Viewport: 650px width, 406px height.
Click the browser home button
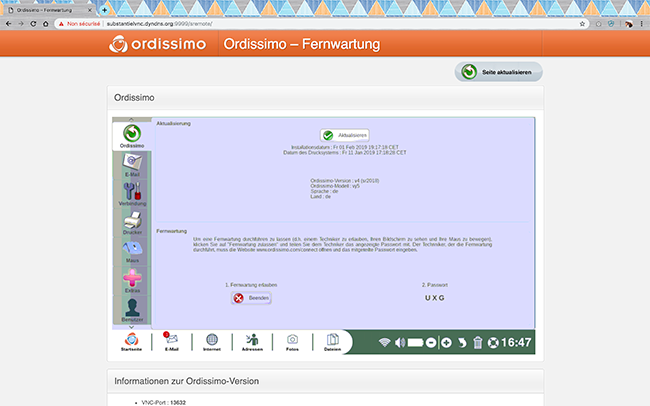pos(46,24)
